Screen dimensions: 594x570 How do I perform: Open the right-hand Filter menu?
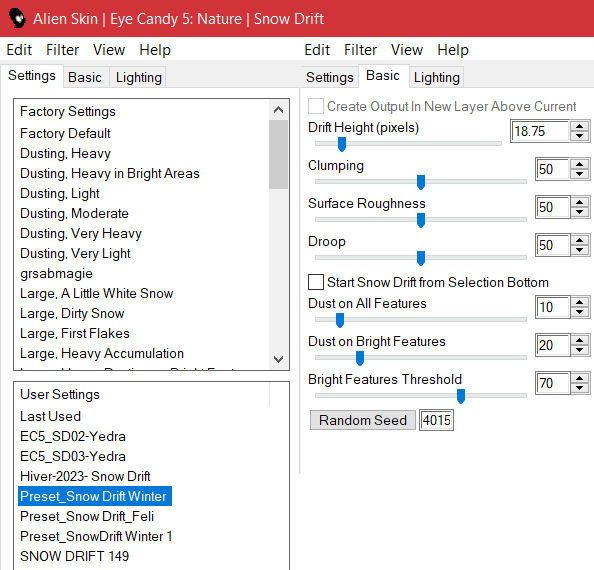tap(360, 50)
